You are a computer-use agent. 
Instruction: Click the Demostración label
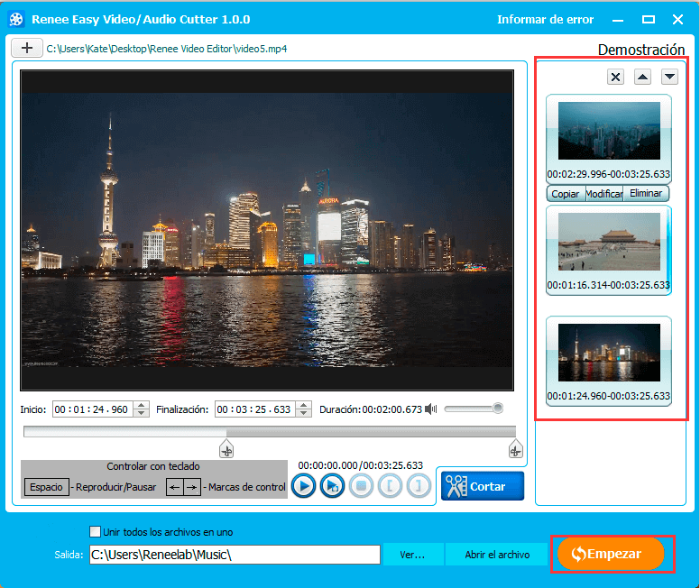pos(641,50)
